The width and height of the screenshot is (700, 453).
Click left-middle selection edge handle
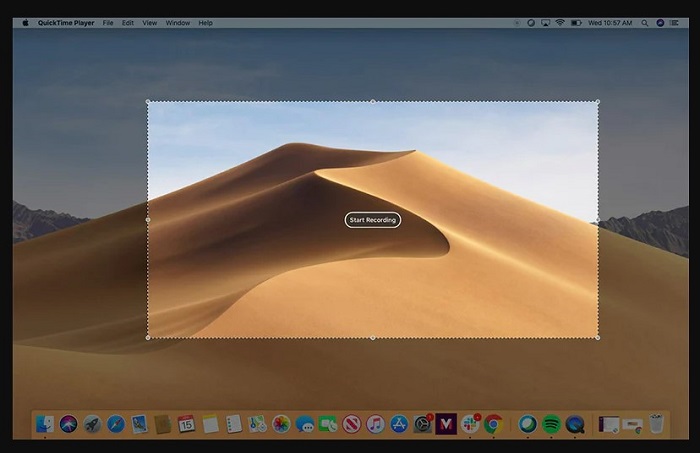click(x=148, y=220)
